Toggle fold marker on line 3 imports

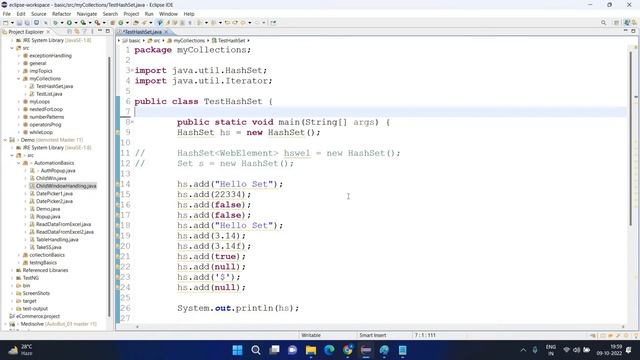click(132, 70)
